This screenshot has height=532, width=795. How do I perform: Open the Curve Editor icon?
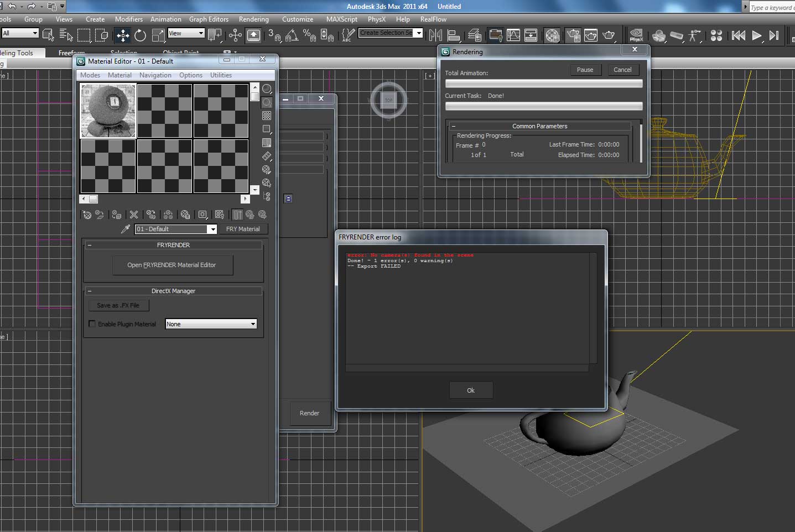point(513,35)
